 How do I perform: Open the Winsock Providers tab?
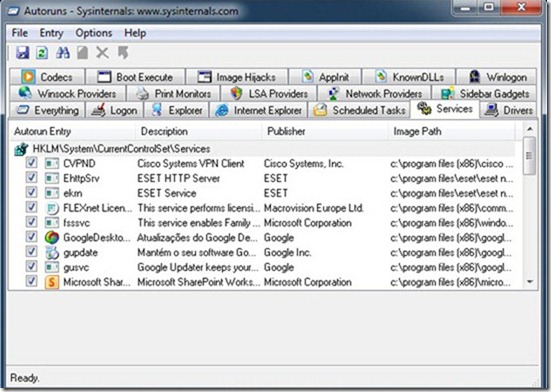point(67,93)
